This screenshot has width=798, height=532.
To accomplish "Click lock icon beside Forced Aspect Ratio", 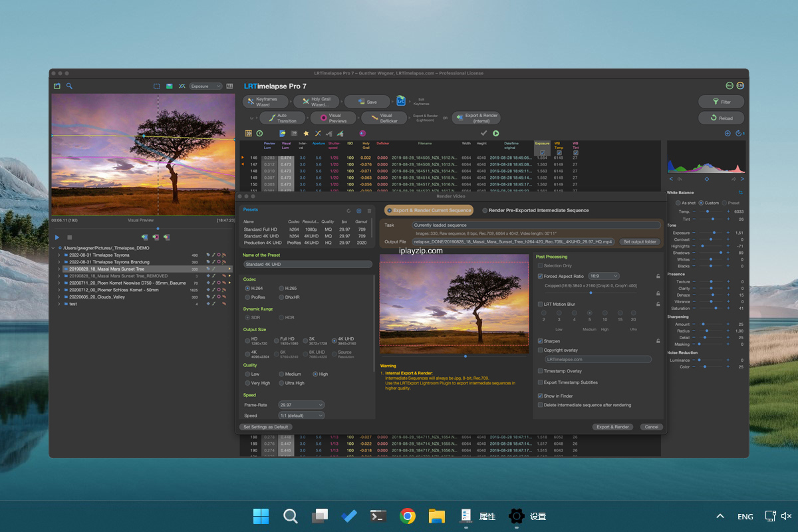I will tap(658, 276).
